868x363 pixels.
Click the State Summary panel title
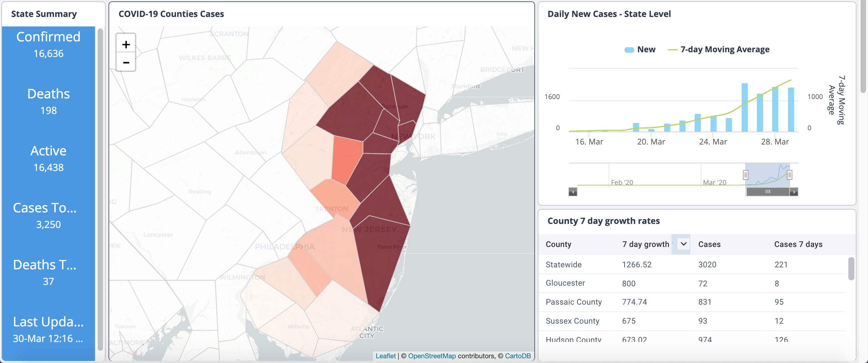click(x=44, y=14)
